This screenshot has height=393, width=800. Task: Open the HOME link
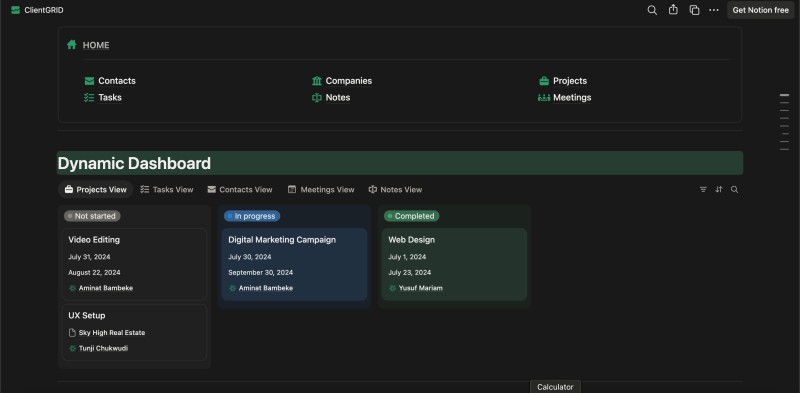pos(96,45)
